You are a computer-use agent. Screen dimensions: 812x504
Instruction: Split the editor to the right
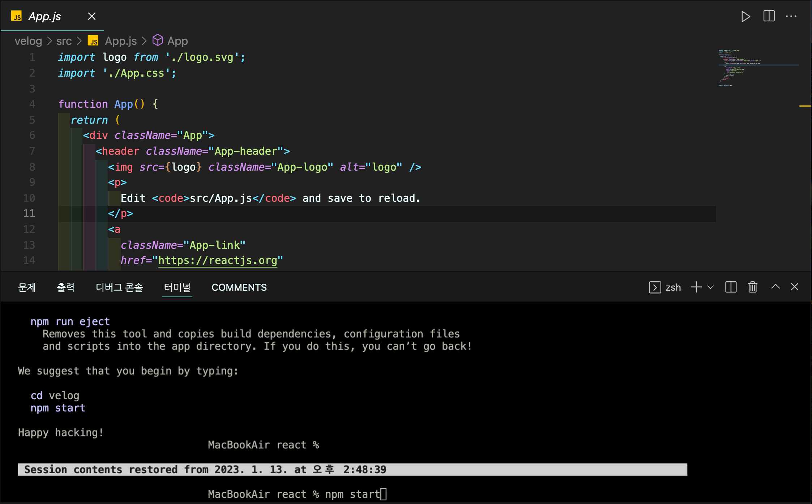(x=769, y=16)
